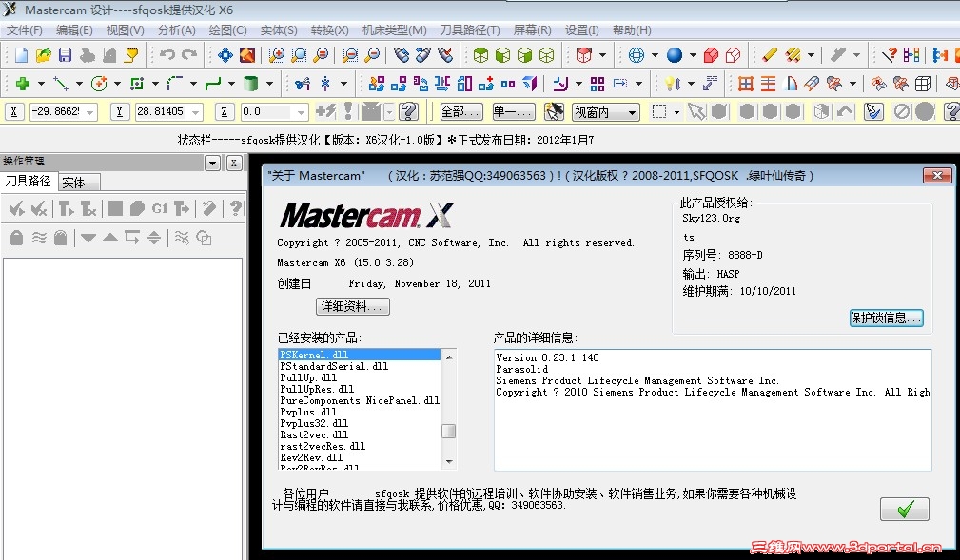Click the green cylinder primitive icon
The width and height of the screenshot is (960, 560).
point(250,84)
